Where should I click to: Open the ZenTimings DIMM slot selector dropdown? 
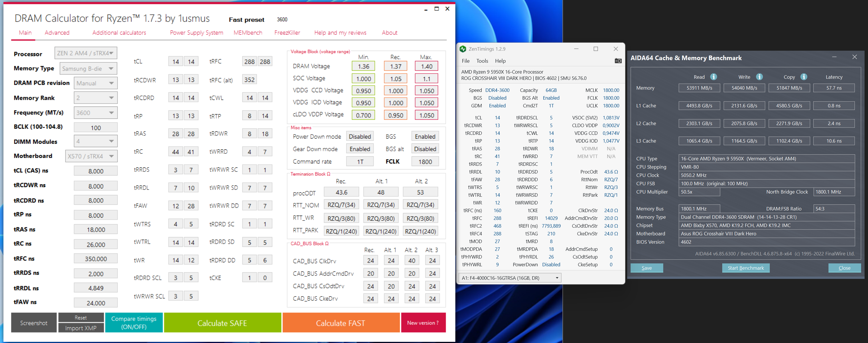tap(510, 278)
